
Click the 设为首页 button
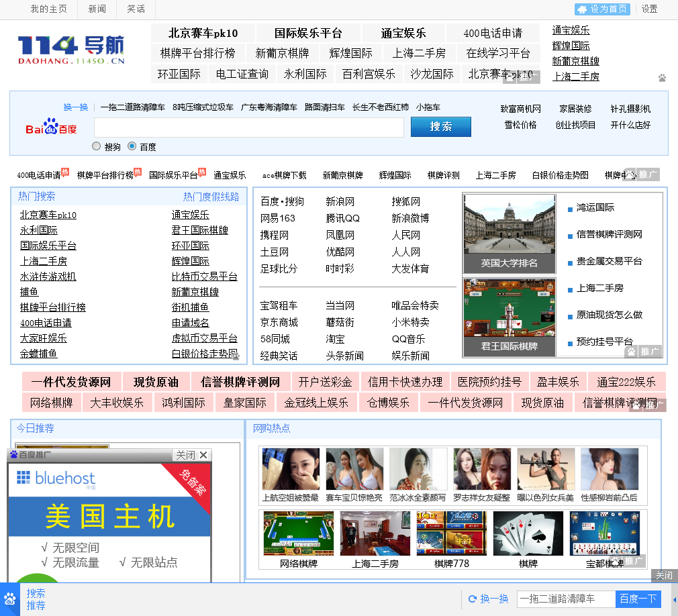pyautogui.click(x=602, y=9)
